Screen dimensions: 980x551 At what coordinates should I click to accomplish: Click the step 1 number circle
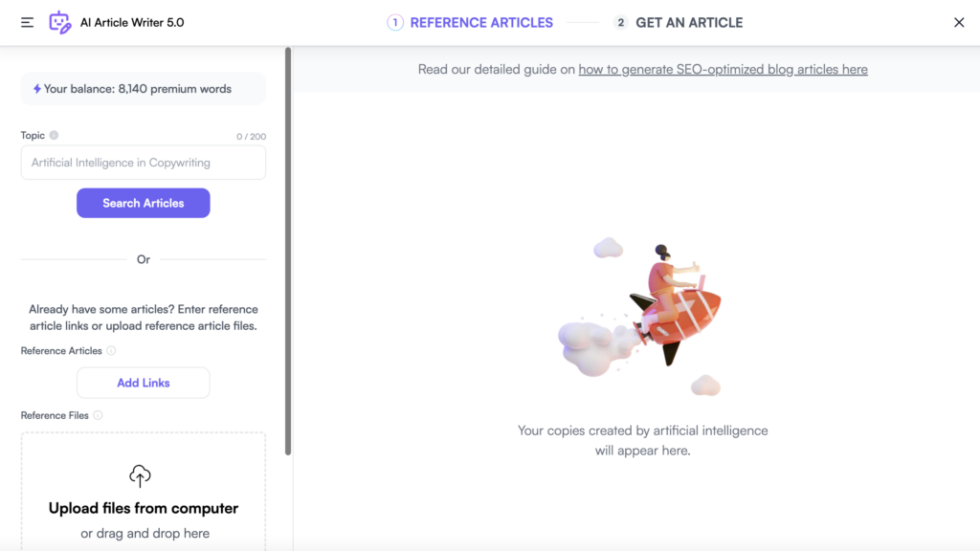coord(395,23)
